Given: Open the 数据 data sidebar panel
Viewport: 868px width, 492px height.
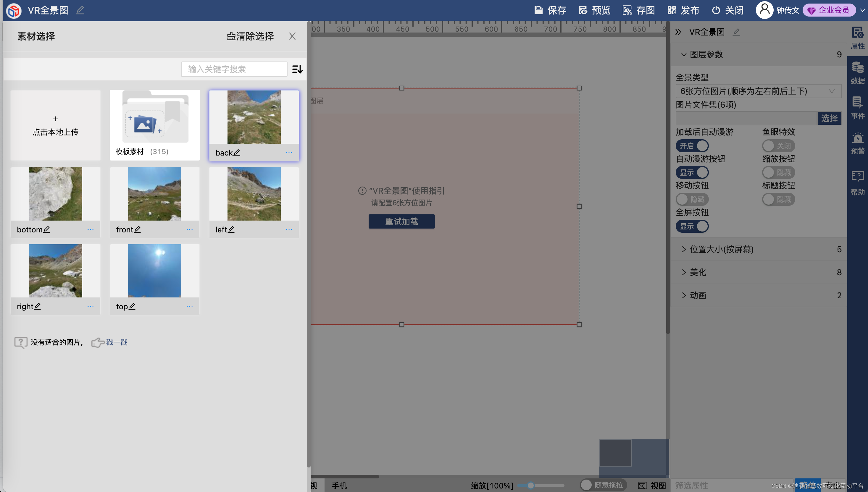Looking at the screenshot, I should coord(857,73).
